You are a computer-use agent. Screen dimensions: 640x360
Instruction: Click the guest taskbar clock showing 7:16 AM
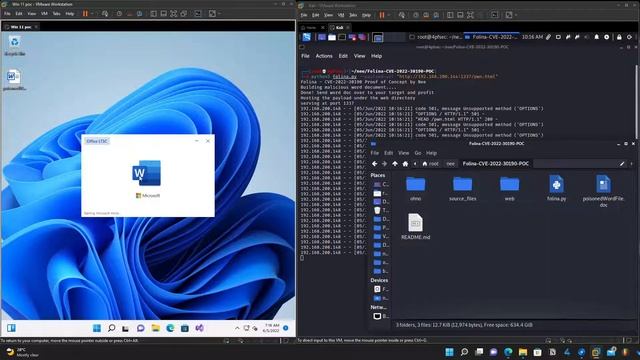[x=271, y=328]
